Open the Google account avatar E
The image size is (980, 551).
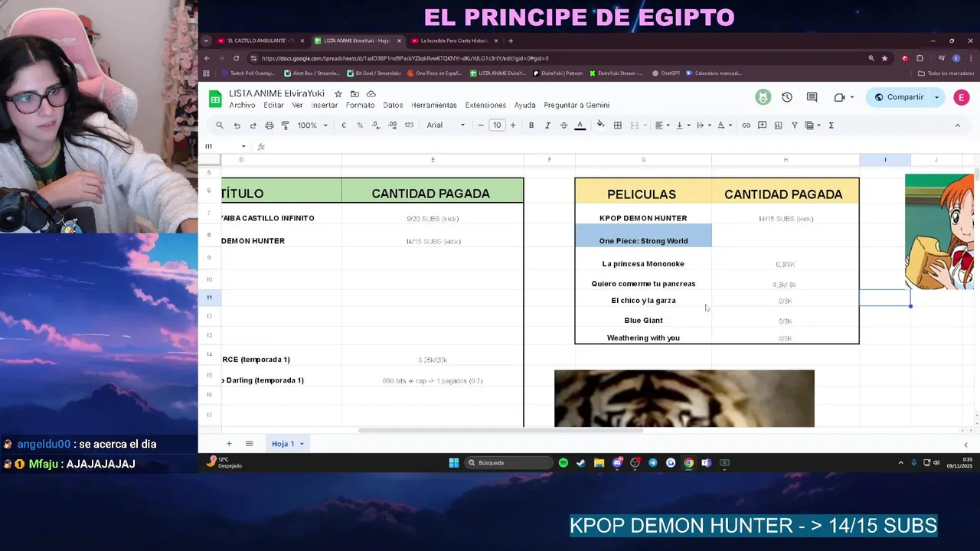pos(961,97)
